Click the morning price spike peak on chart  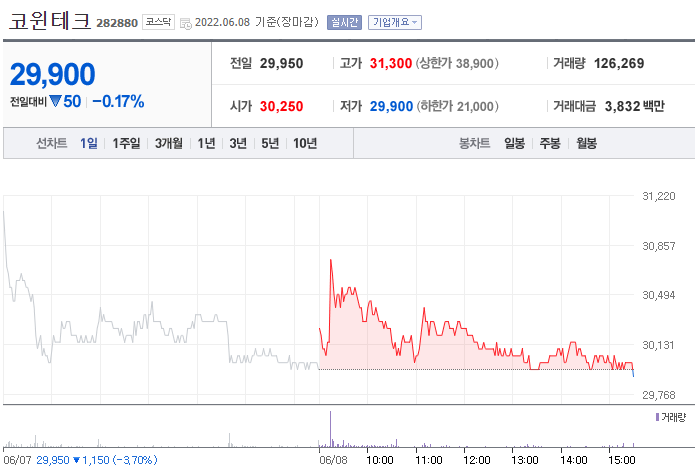pyautogui.click(x=331, y=261)
